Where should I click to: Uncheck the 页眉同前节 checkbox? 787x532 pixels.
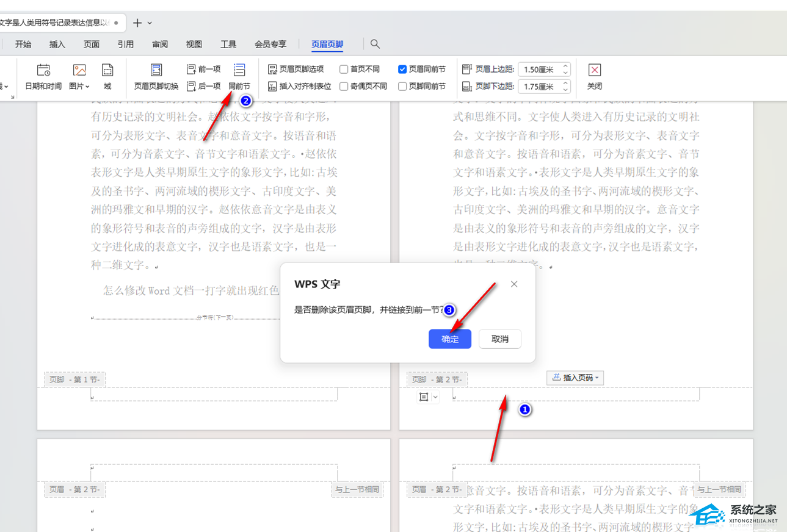[402, 69]
